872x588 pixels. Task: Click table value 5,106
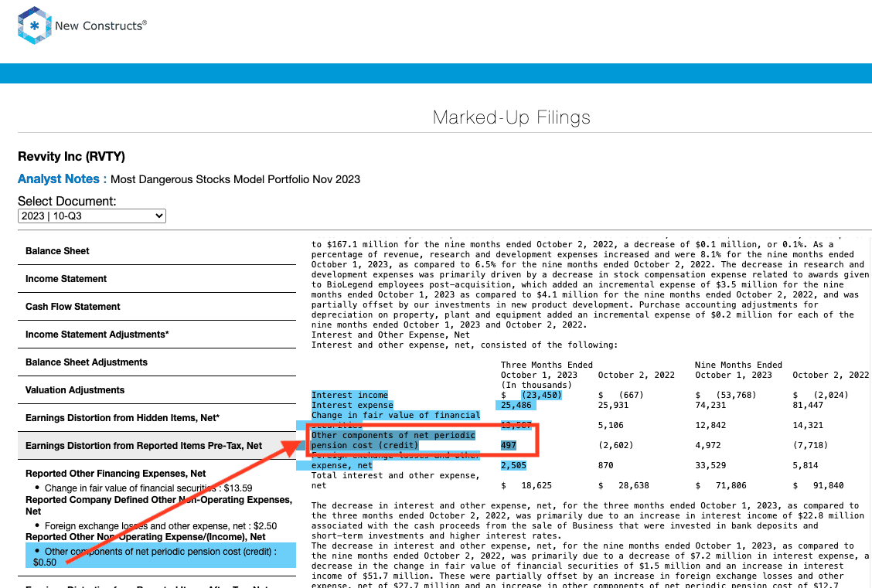[x=611, y=425]
